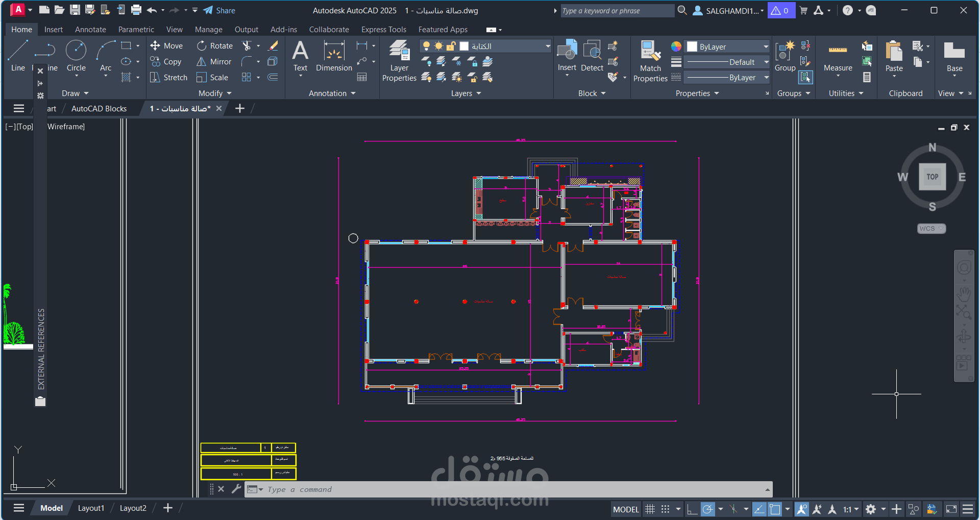Open the Insert ribbon tab

pyautogui.click(x=54, y=30)
